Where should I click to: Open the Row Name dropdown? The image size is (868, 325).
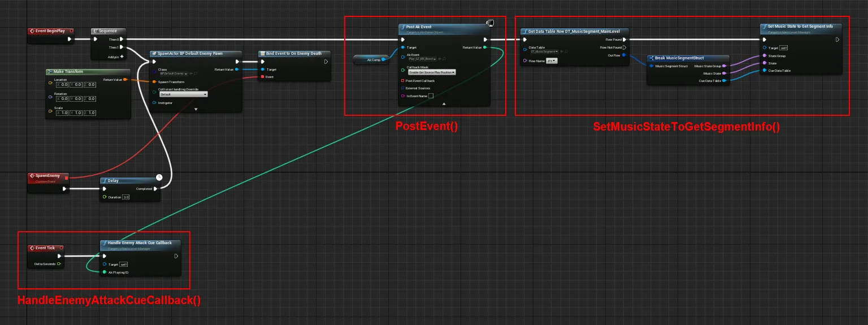pos(552,60)
